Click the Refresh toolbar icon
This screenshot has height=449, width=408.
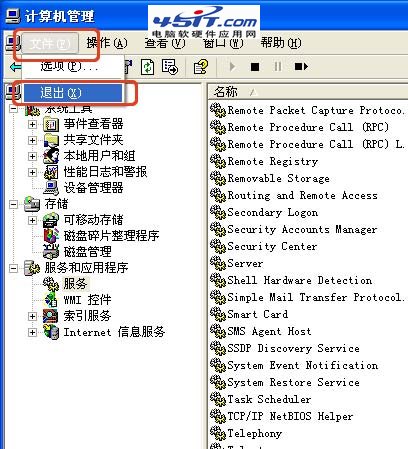[148, 67]
